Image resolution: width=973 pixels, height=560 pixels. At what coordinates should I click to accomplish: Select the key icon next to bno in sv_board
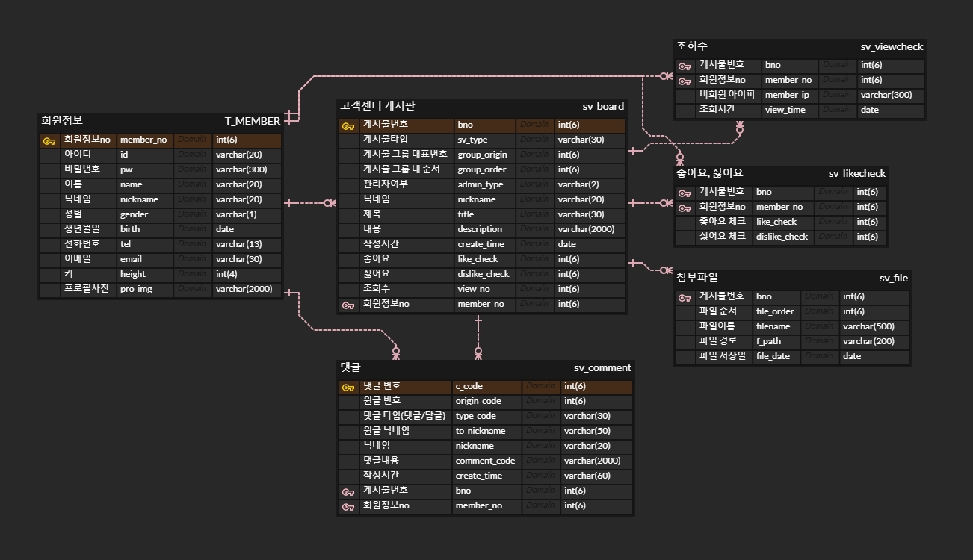(347, 125)
